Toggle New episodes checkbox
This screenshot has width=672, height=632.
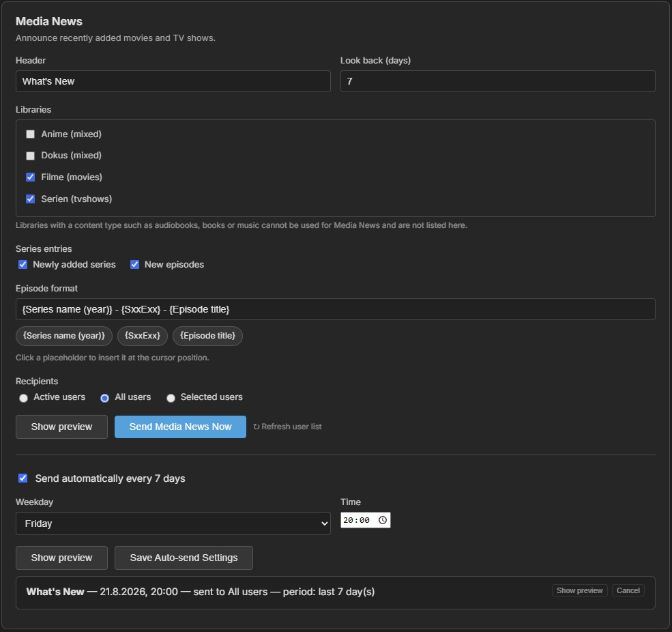(134, 265)
